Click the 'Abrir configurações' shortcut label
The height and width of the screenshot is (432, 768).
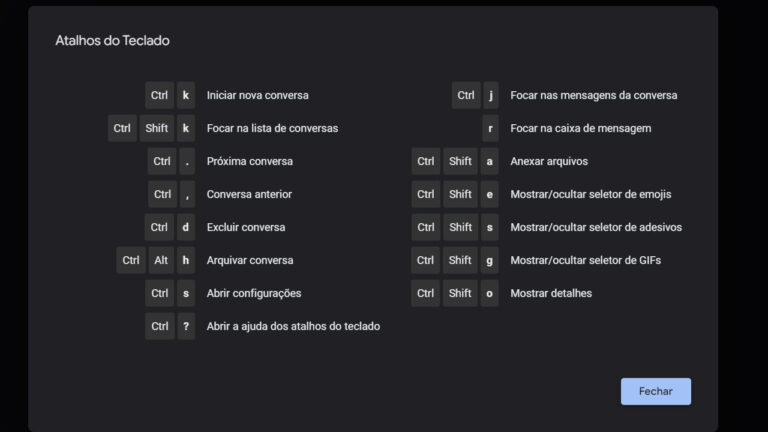click(x=254, y=293)
